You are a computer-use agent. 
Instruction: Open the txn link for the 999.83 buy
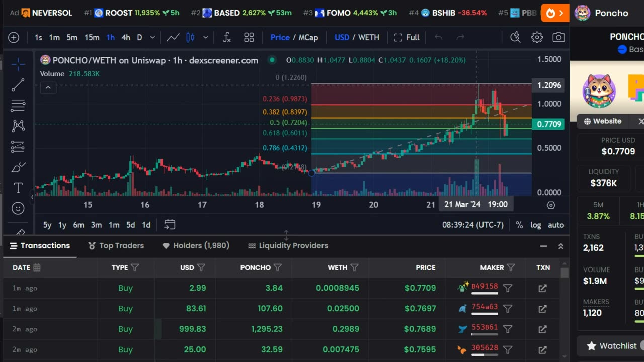(542, 329)
